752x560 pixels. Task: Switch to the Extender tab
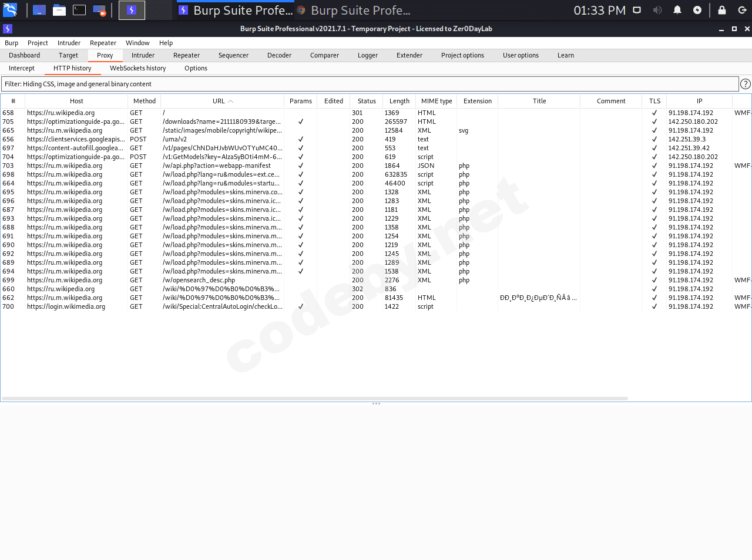point(409,55)
